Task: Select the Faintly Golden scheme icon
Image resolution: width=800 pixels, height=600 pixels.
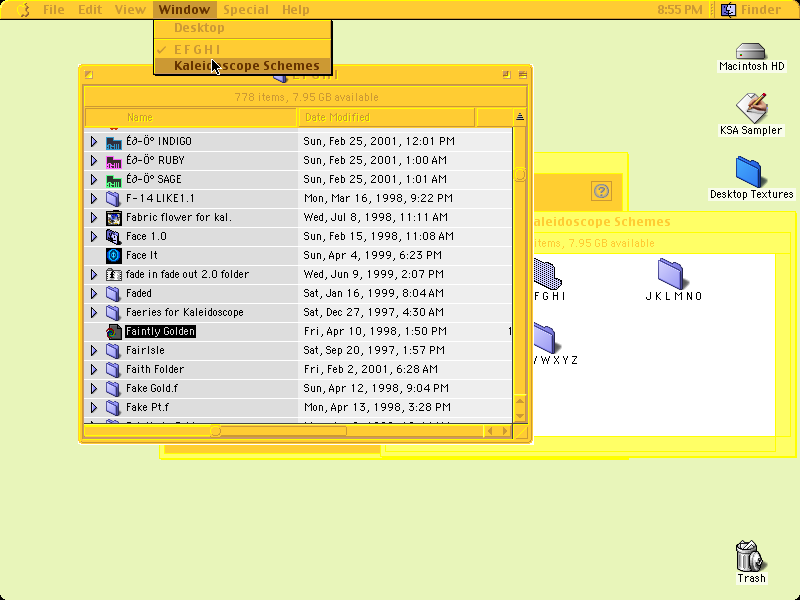Action: tap(113, 332)
